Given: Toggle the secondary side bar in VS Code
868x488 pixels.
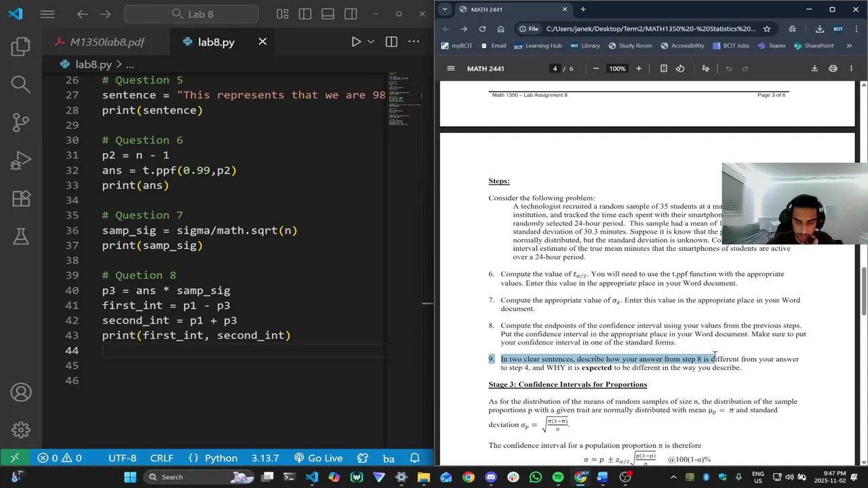Looking at the screenshot, I should [x=351, y=14].
